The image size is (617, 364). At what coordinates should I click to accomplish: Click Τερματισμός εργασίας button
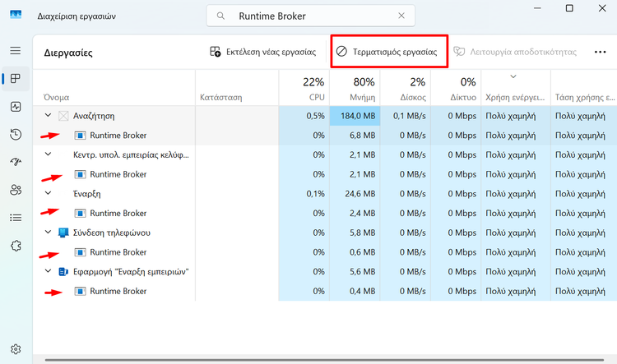coord(387,52)
